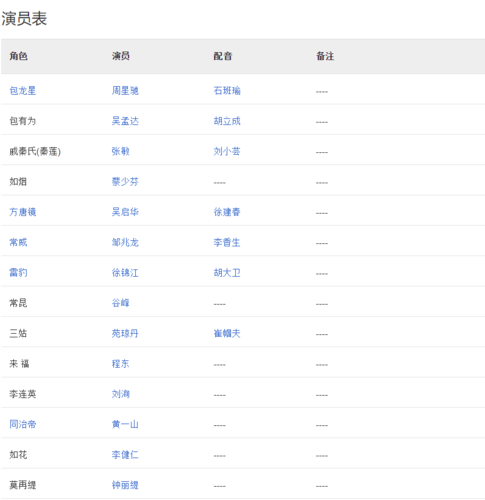This screenshot has width=485, height=500.
Task: Select the role text 如烟
Action: [x=18, y=182]
